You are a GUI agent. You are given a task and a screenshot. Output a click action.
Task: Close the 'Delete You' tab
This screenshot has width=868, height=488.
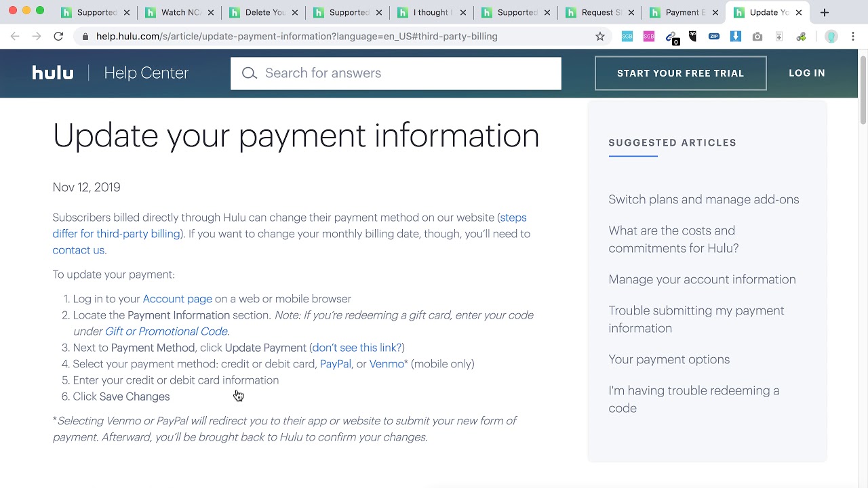[x=295, y=12]
